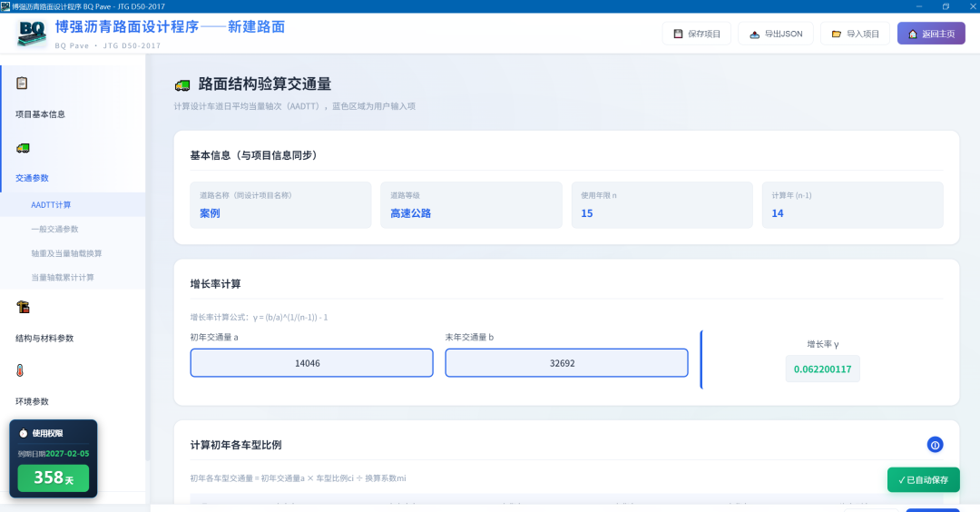Select 一般交通参数 submenu item
This screenshot has width=980, height=512.
coord(55,230)
